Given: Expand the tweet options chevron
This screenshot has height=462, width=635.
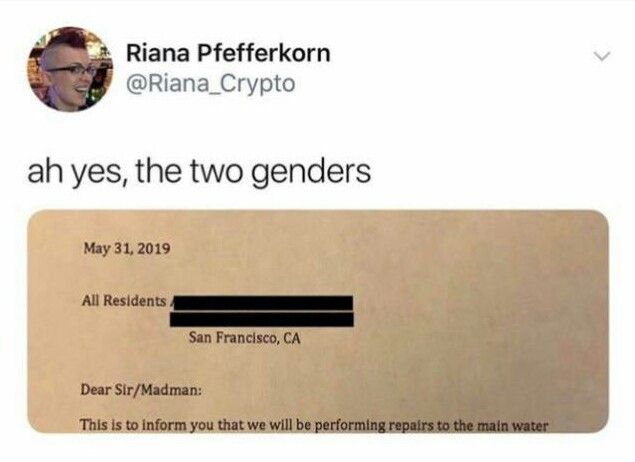Looking at the screenshot, I should pyautogui.click(x=602, y=56).
